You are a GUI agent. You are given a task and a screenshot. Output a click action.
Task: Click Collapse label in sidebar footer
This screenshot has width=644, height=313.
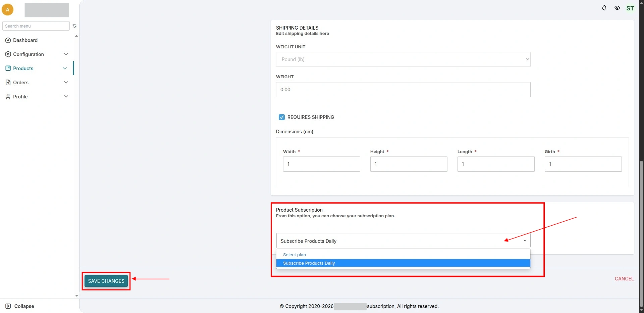pos(24,306)
